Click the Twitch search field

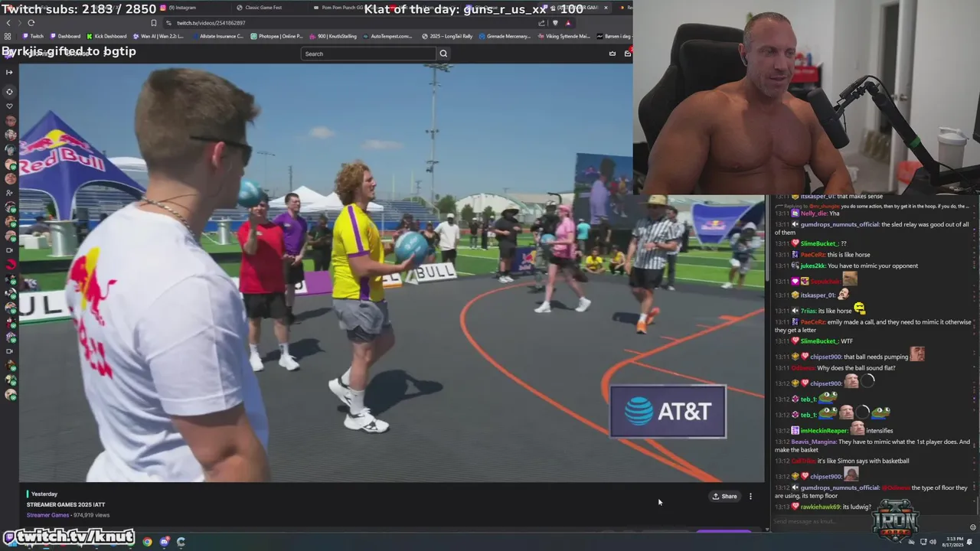click(x=368, y=54)
